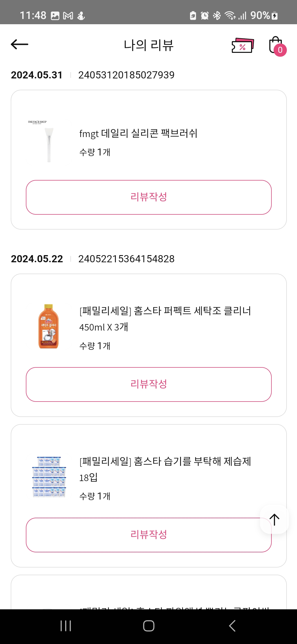
Task: Open the pack brush product thumbnail
Action: [x=49, y=141]
